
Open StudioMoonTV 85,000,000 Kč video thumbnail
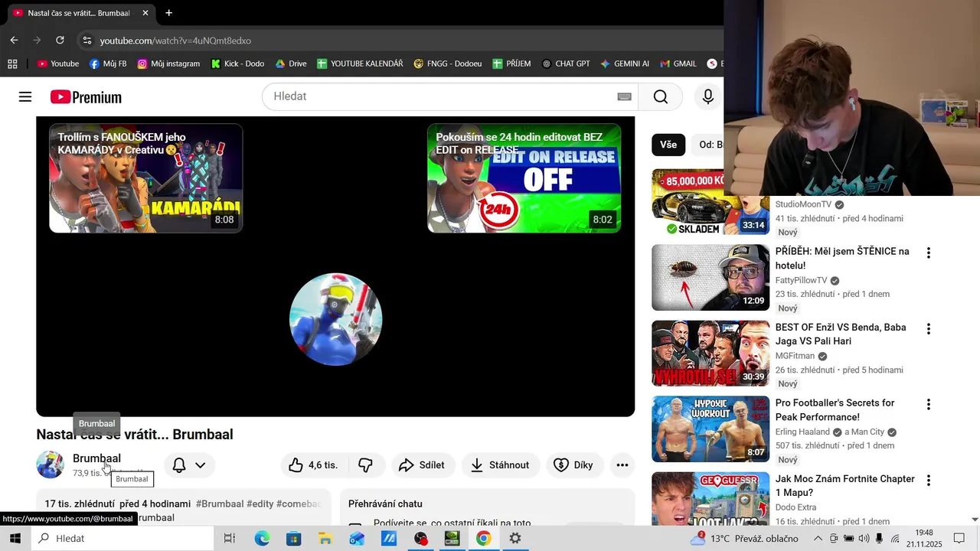(x=710, y=202)
